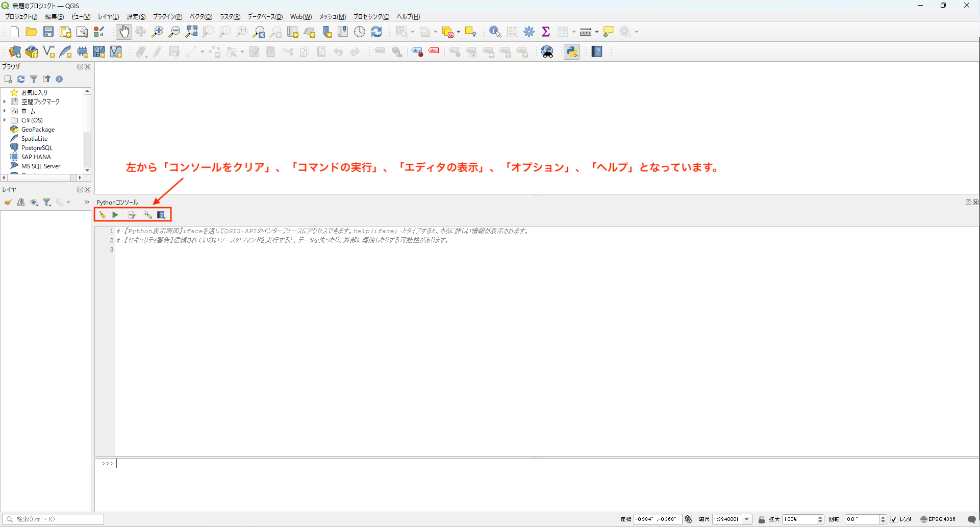This screenshot has width=980, height=527.
Task: Expand the ホーム item in the browser
Action: (x=5, y=111)
